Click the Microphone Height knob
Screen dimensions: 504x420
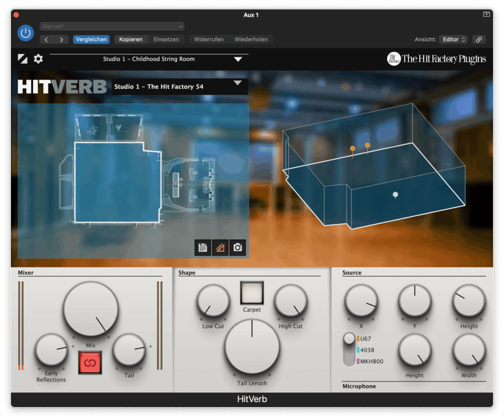pyautogui.click(x=414, y=351)
